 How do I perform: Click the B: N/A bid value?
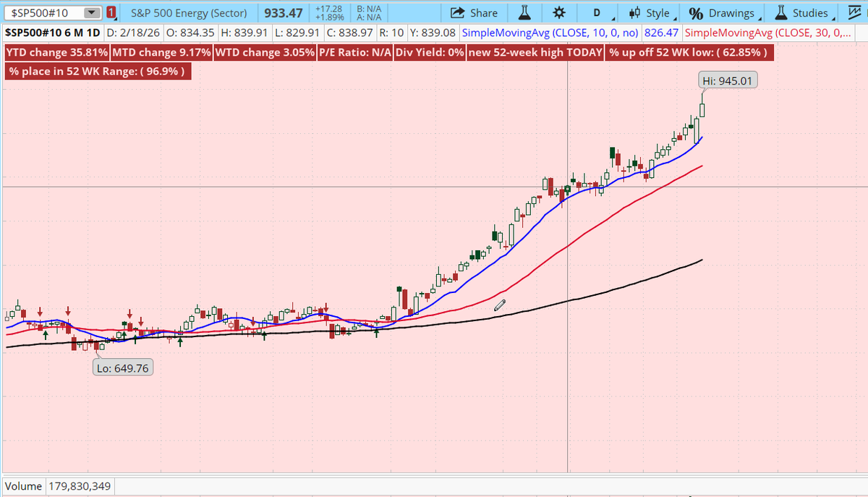click(370, 9)
